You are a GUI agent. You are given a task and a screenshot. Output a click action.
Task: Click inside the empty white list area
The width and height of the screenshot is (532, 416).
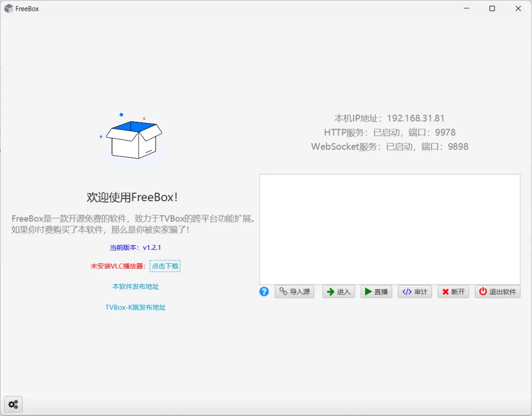390,229
